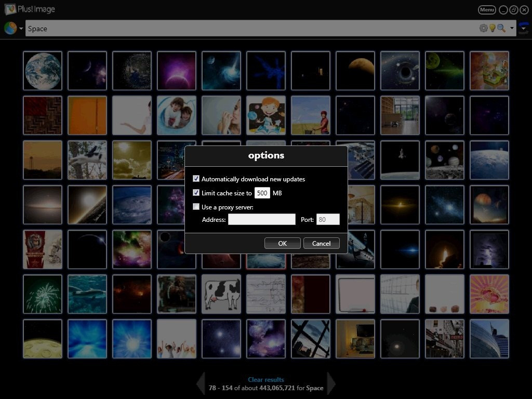Screen dimensions: 532x399
Task: Select the two children in swirl thumbnail
Action: pyautogui.click(x=177, y=115)
